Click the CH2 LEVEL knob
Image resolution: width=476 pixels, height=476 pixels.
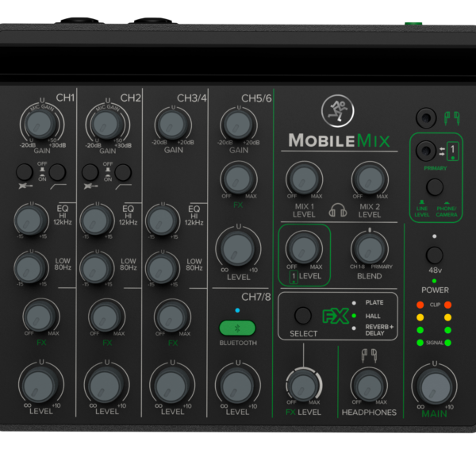106,386
